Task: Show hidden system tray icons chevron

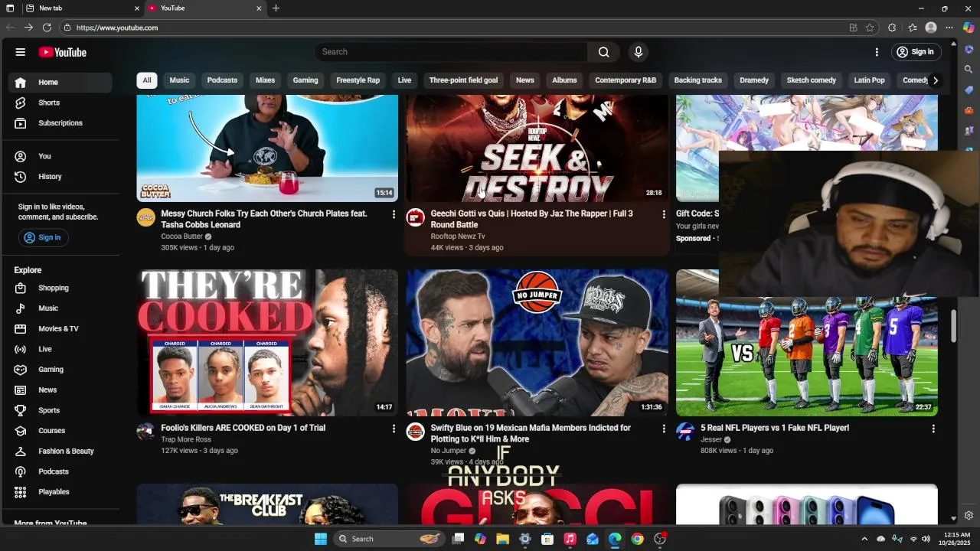Action: tap(864, 539)
